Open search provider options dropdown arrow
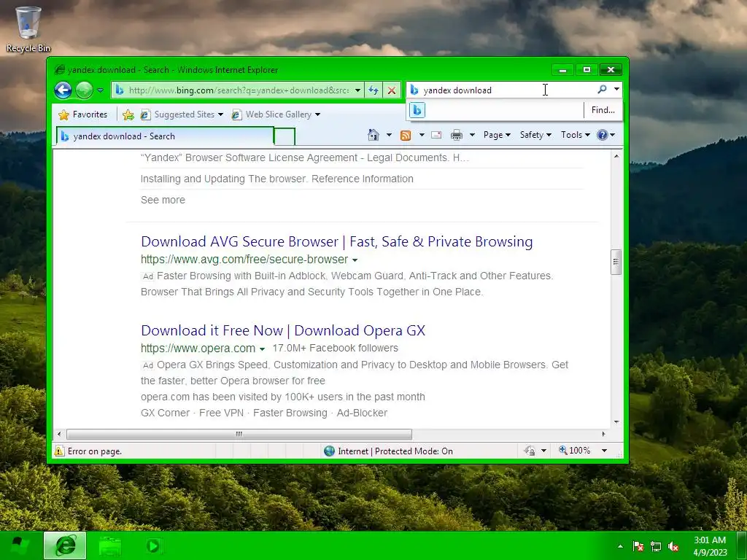Image resolution: width=747 pixels, height=560 pixels. point(616,89)
